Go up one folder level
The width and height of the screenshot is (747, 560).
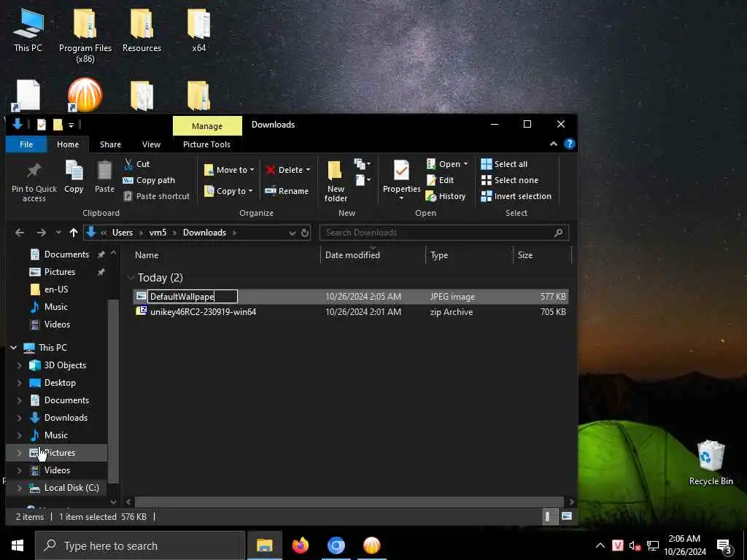click(x=74, y=233)
